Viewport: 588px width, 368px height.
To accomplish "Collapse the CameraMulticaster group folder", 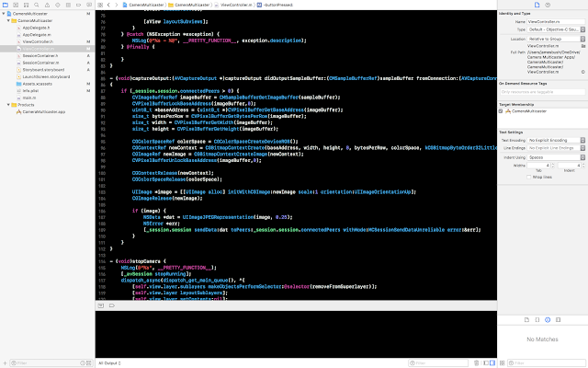I will [x=8, y=20].
